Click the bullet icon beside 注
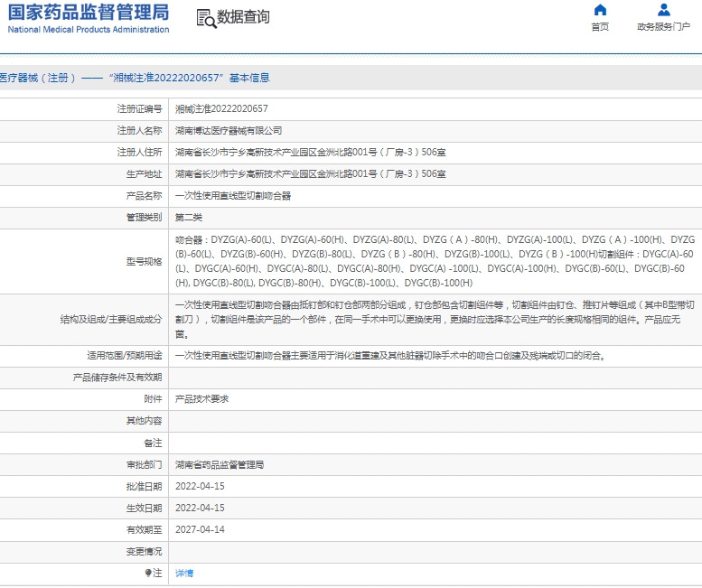702x588 pixels. point(148,573)
